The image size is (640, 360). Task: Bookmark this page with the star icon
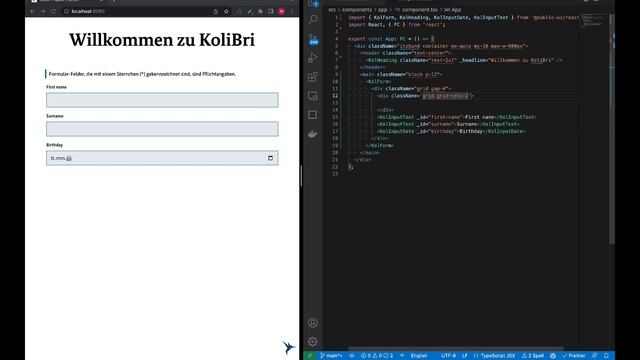[x=226, y=11]
